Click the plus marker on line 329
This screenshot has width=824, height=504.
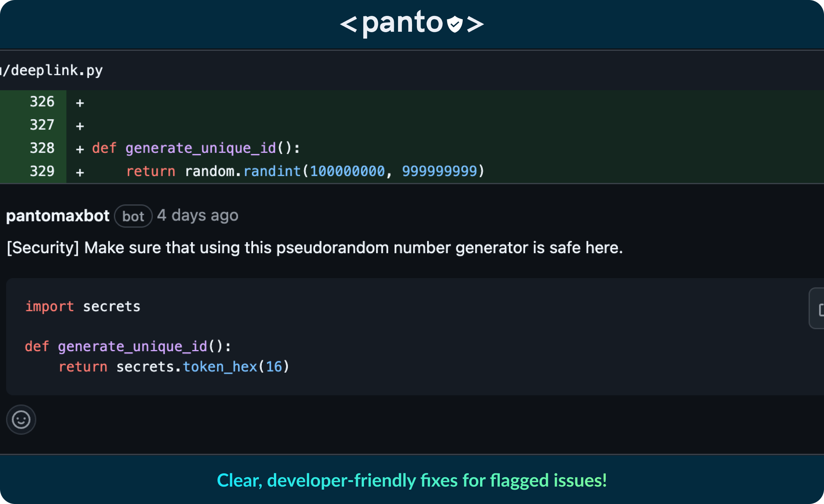coord(80,173)
